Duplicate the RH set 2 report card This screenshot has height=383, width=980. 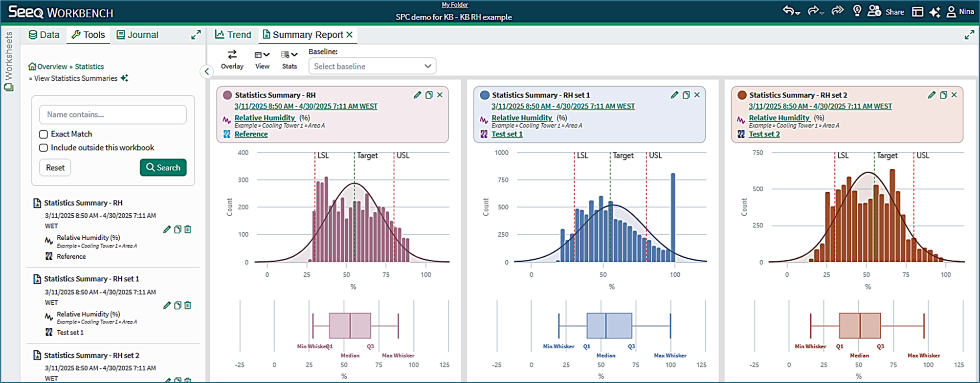tap(943, 95)
